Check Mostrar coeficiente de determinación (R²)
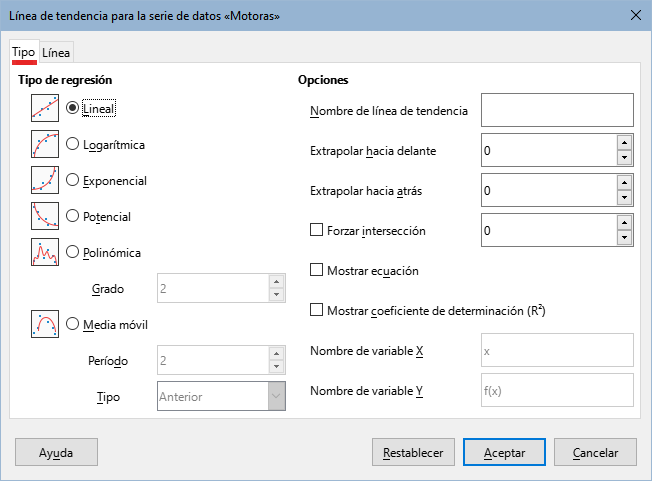This screenshot has width=652, height=481. click(318, 311)
